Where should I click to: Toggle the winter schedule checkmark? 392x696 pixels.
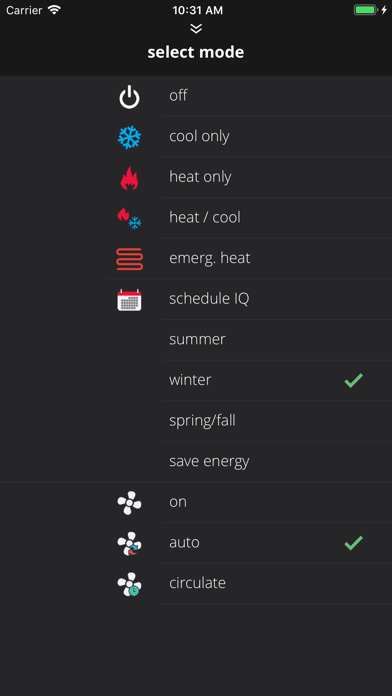point(353,380)
